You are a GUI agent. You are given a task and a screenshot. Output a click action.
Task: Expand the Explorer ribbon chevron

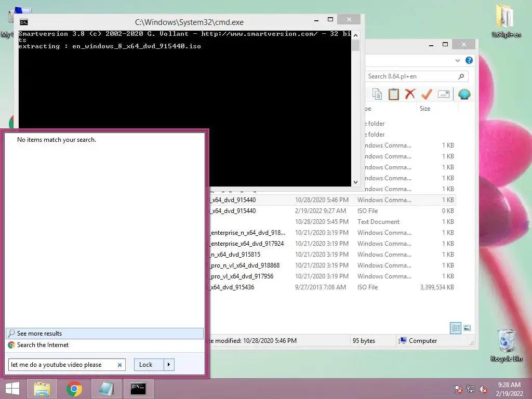pos(457,60)
